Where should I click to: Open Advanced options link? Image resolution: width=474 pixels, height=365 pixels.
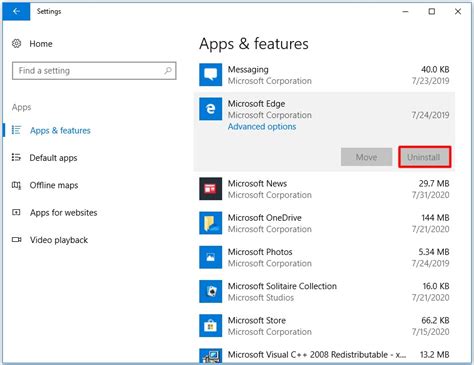[262, 127]
